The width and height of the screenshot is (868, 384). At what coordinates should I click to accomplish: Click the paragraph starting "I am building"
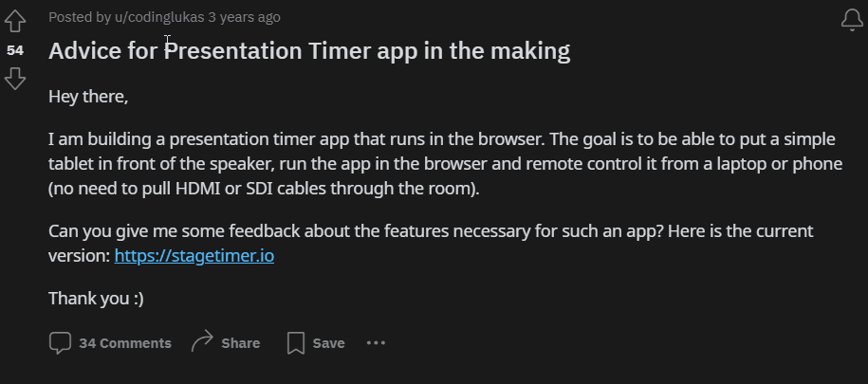coord(446,164)
